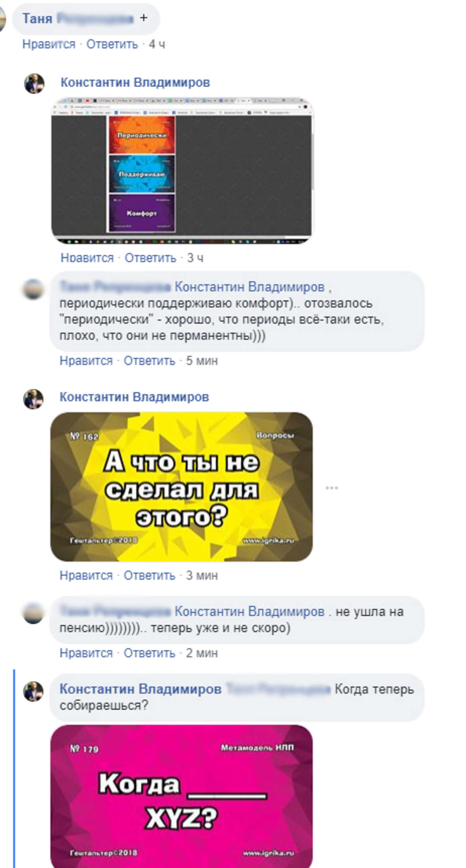
Task: Click Нравится under the 4 ч comment
Action: [x=49, y=44]
